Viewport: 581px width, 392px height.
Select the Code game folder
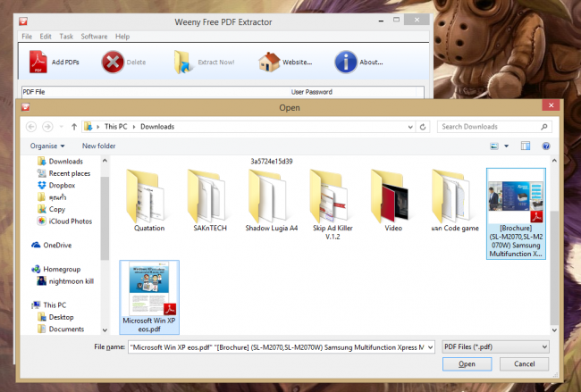pos(455,201)
